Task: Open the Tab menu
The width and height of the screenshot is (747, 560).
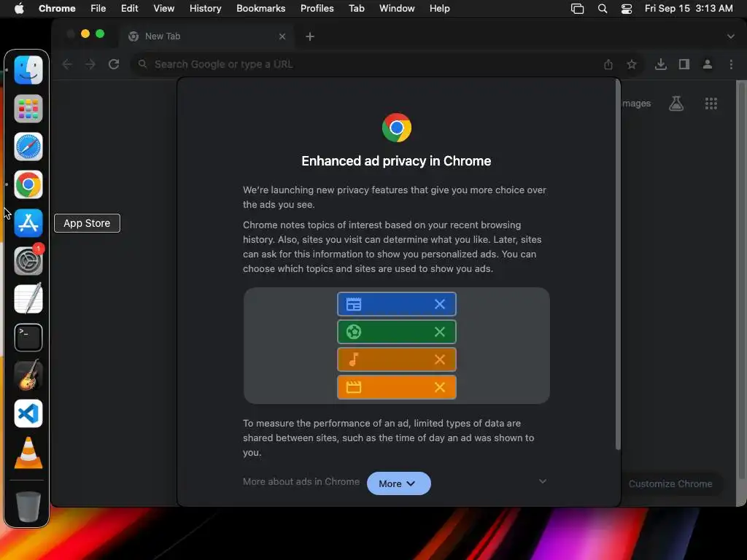Action: [x=356, y=9]
